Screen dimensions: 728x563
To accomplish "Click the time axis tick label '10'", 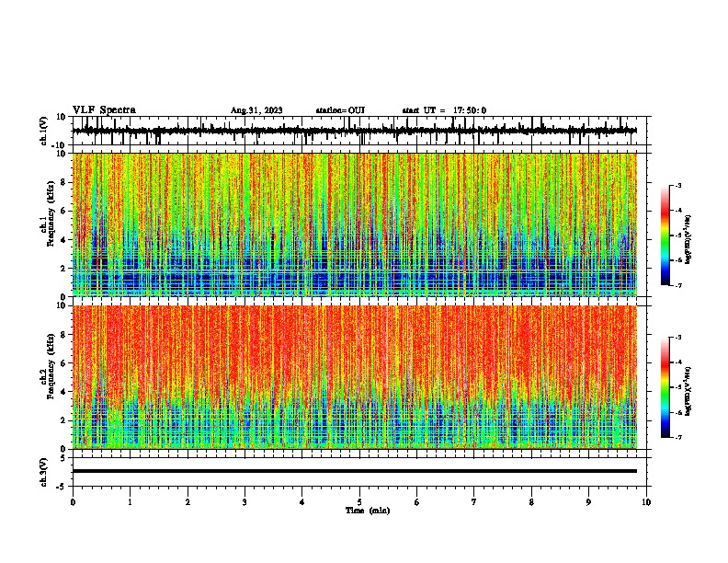I will click(646, 502).
